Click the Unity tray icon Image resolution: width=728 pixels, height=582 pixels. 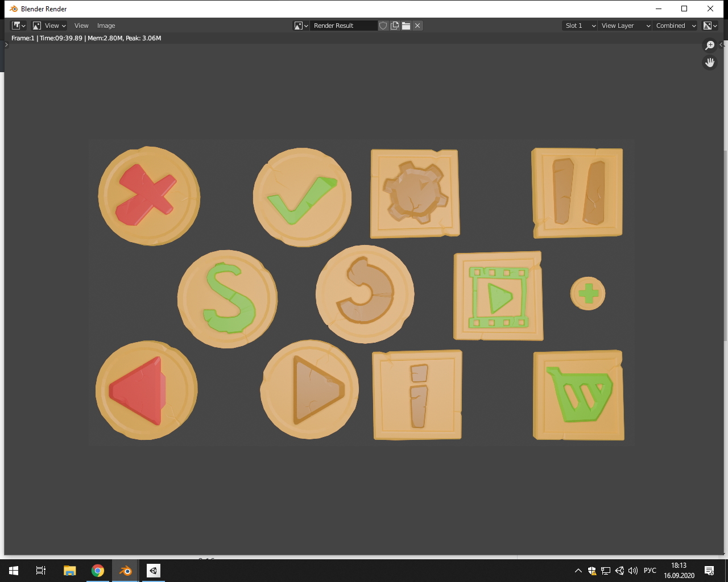(x=619, y=571)
